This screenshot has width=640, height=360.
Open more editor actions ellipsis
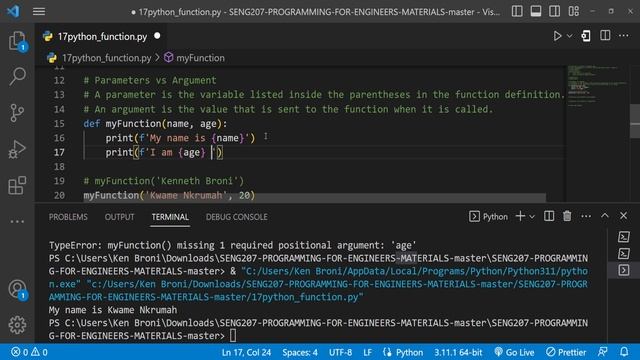[x=624, y=36]
